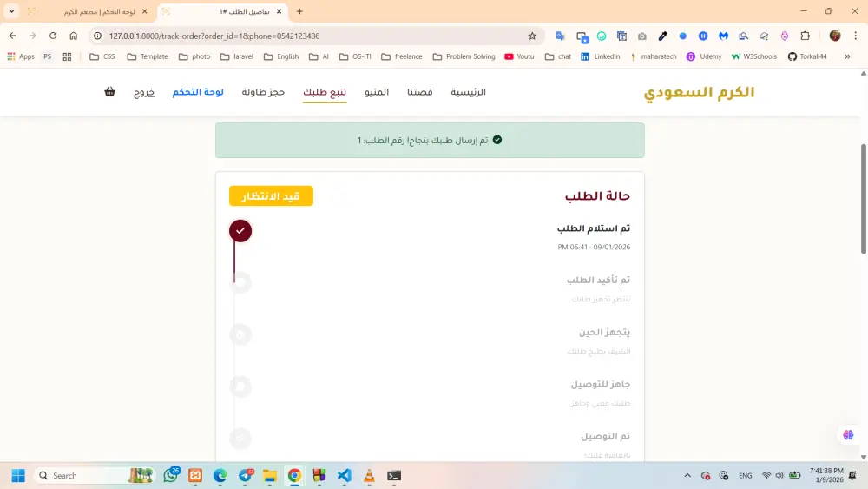The height and width of the screenshot is (489, 868).
Task: Open Visual Studio Code from taskbar
Action: tap(345, 476)
